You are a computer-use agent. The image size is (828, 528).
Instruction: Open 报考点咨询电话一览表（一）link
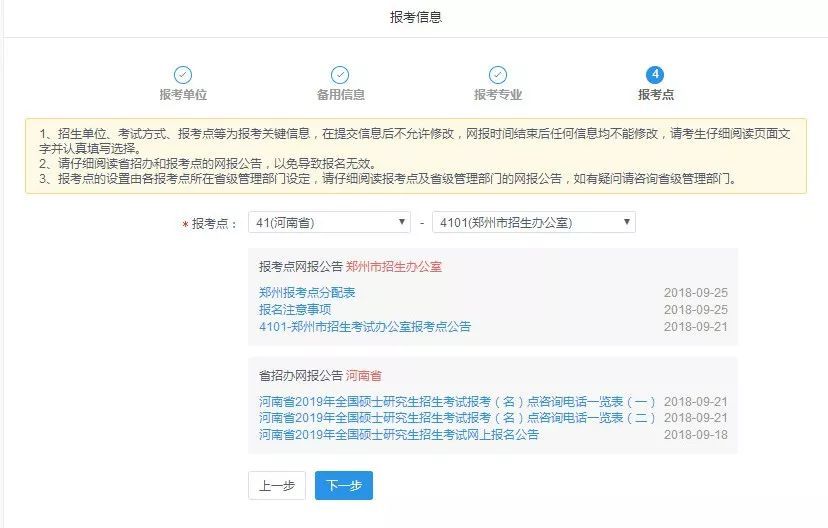(457, 402)
